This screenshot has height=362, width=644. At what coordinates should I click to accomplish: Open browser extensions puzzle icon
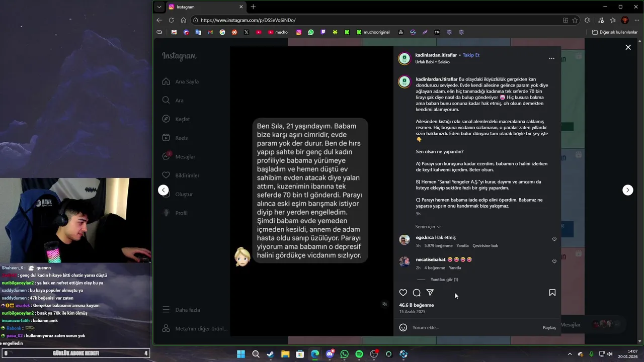pyautogui.click(x=587, y=20)
